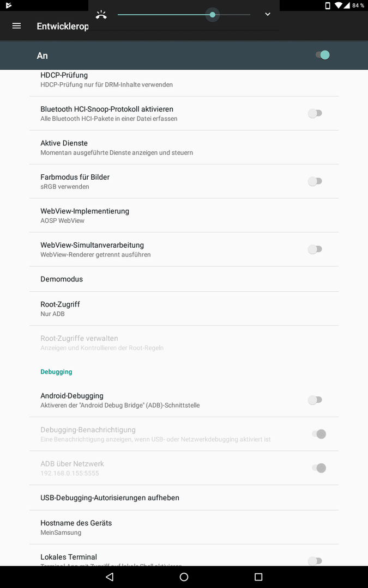Tap the Wi-Fi signal status icon
The width and height of the screenshot is (368, 588).
[x=339, y=5]
